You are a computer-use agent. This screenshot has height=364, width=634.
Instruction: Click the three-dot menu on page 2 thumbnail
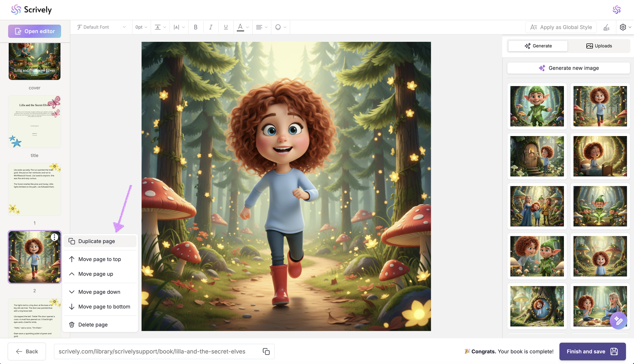click(54, 237)
